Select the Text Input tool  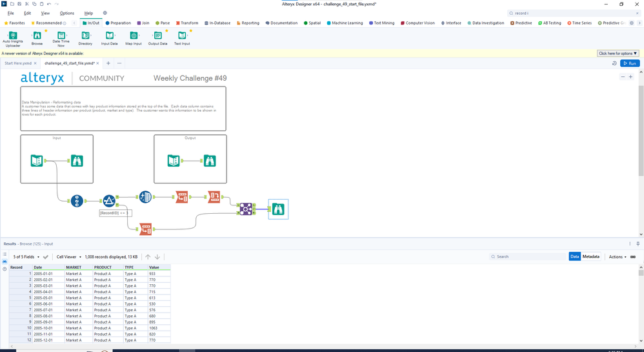(x=182, y=38)
